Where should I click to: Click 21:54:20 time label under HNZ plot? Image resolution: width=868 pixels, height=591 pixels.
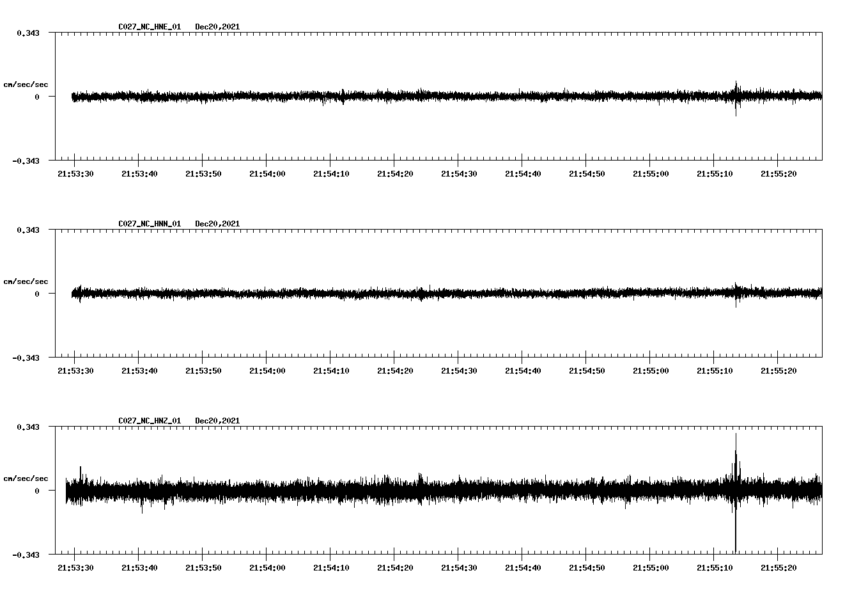point(395,567)
